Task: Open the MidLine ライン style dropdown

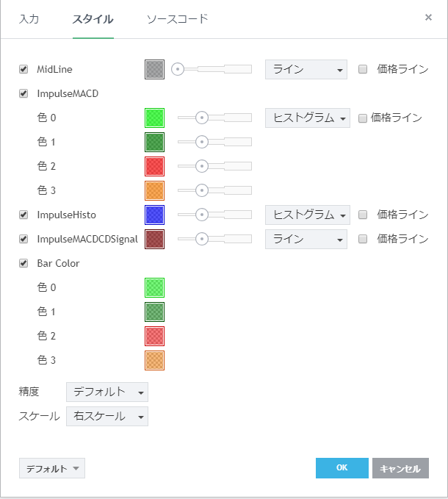Action: coord(306,70)
